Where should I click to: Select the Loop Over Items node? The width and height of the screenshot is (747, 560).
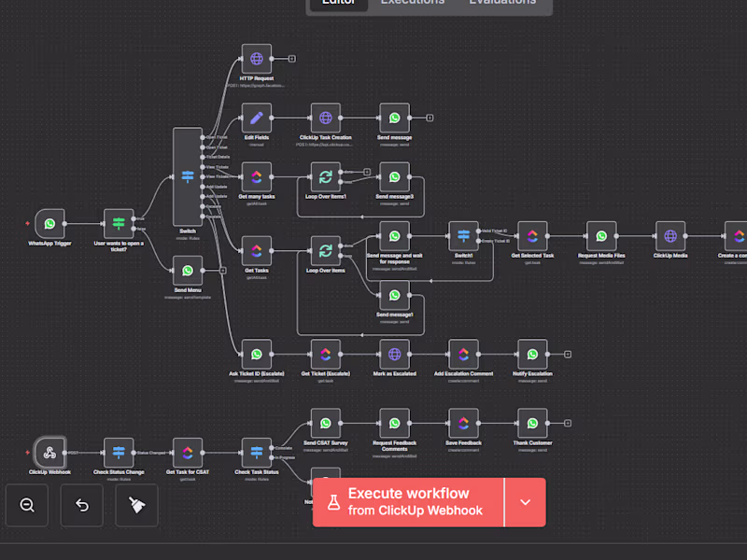coord(325,251)
